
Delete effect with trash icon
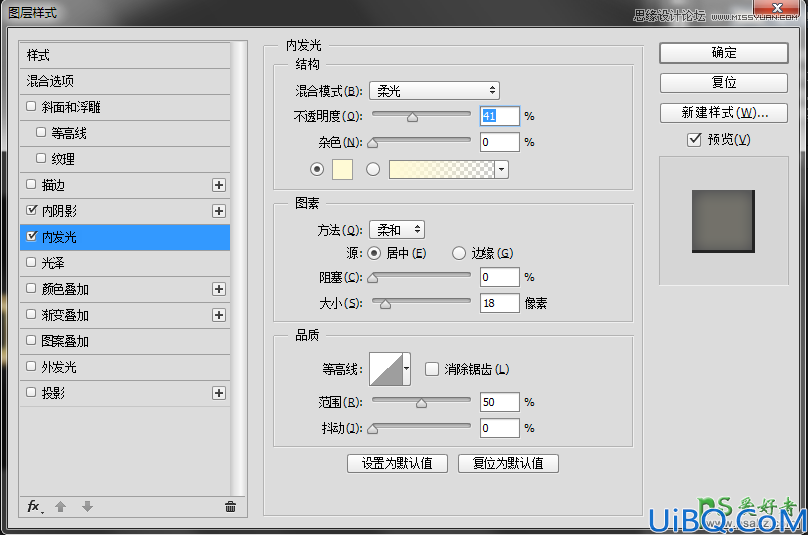tap(230, 507)
